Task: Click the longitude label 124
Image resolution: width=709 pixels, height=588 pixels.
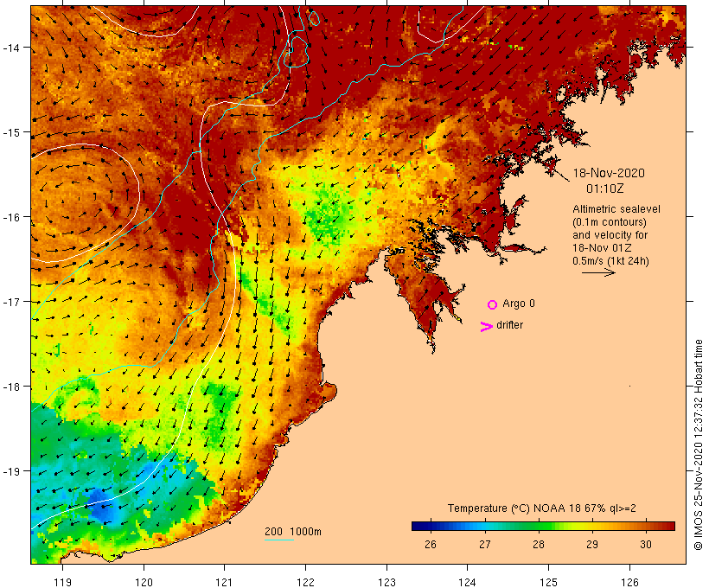Action: (x=468, y=582)
